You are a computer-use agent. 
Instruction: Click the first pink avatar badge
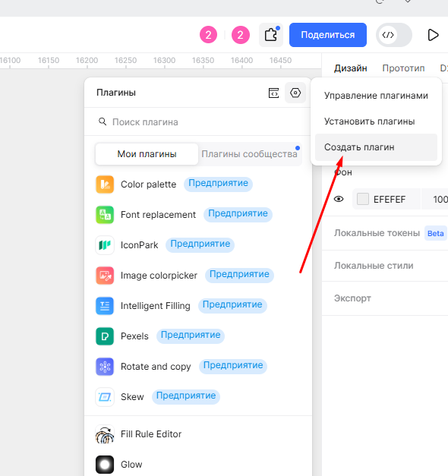coord(208,35)
